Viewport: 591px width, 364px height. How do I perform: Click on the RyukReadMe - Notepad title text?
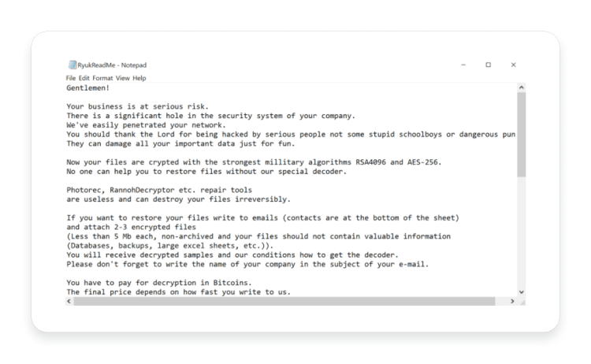112,65
